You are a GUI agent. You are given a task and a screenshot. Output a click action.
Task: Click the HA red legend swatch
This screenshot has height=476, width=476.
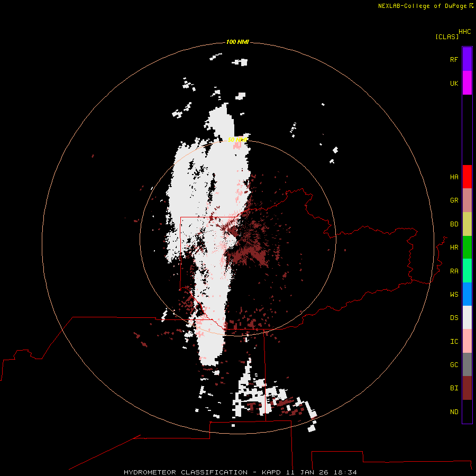pos(467,177)
